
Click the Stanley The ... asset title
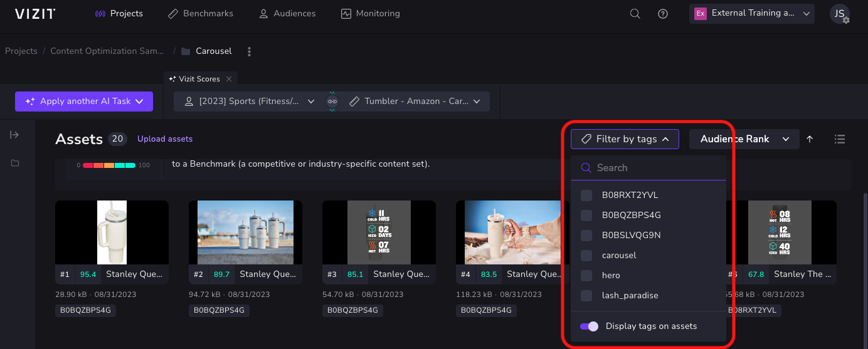[x=803, y=274]
